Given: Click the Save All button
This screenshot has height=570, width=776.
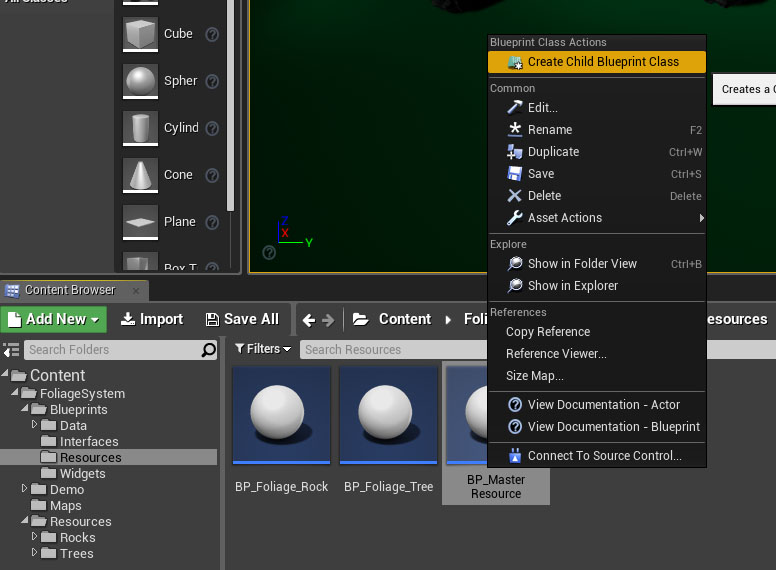Looking at the screenshot, I should click(242, 319).
